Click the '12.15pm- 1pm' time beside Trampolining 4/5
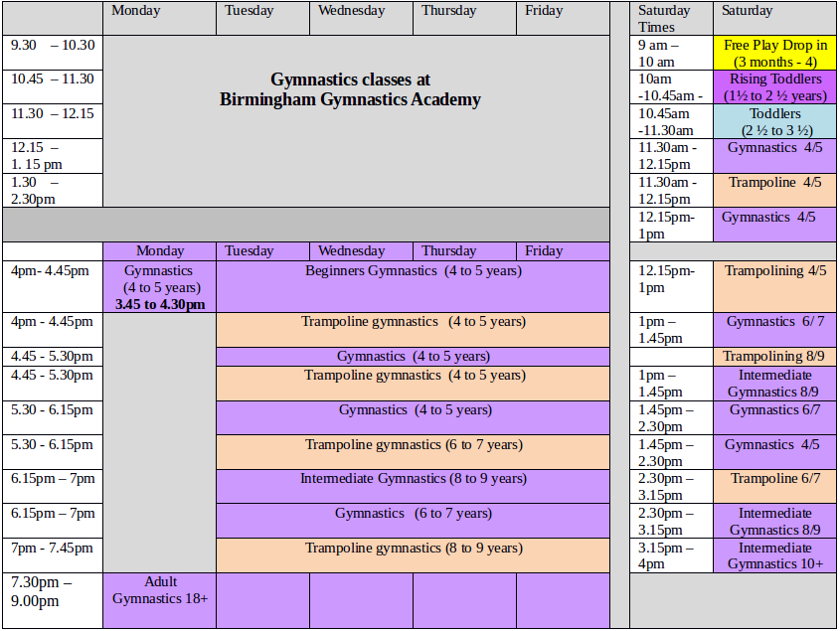The width and height of the screenshot is (840, 631). click(x=671, y=287)
